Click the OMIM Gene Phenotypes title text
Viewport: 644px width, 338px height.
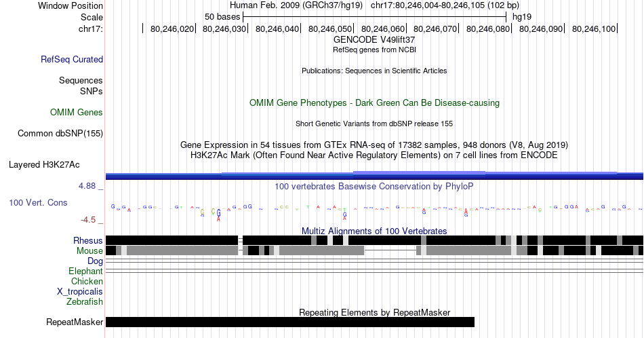click(374, 102)
